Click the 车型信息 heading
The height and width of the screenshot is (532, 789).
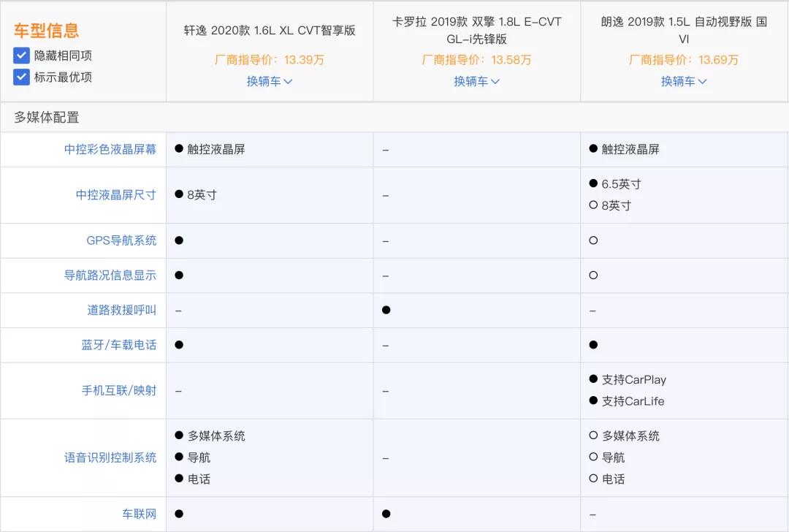coord(46,31)
